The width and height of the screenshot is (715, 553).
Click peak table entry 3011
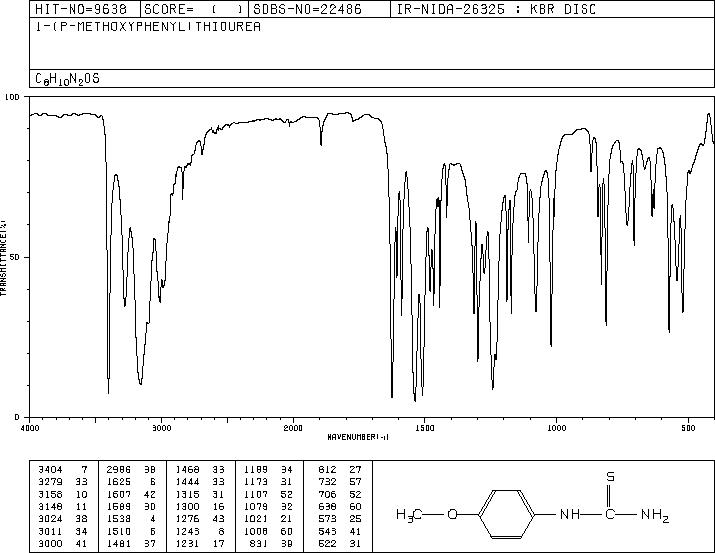click(50, 531)
